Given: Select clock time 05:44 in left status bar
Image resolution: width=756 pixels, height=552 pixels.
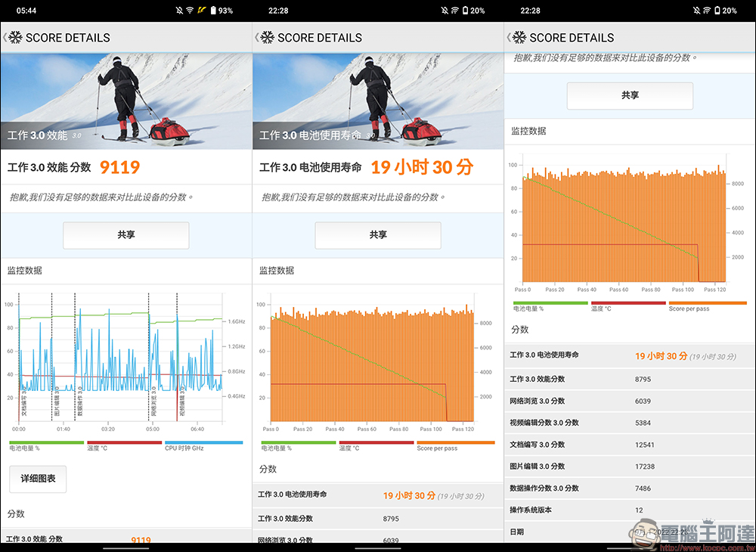Looking at the screenshot, I should (26, 11).
